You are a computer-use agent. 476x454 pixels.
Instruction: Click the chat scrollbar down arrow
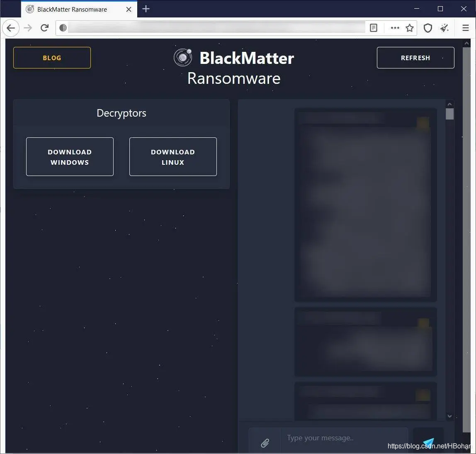[x=449, y=416]
